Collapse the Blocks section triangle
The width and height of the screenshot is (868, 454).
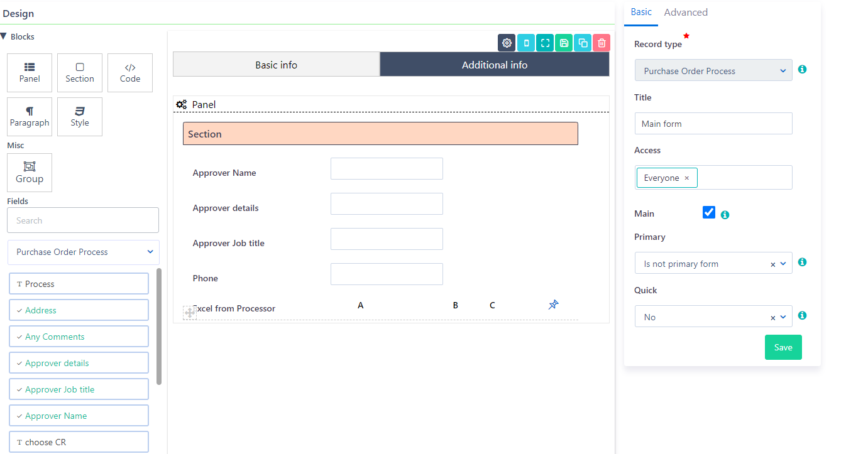(5, 36)
